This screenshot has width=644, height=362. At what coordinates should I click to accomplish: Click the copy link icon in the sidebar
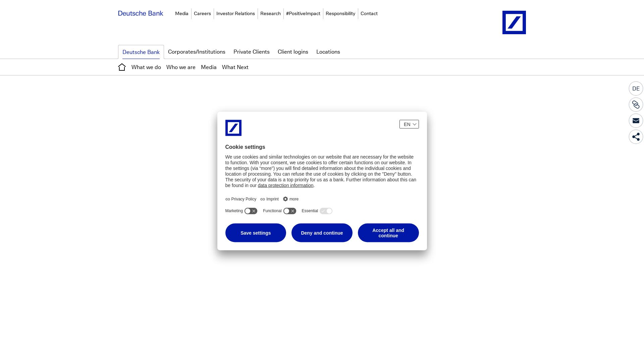pos(636,105)
